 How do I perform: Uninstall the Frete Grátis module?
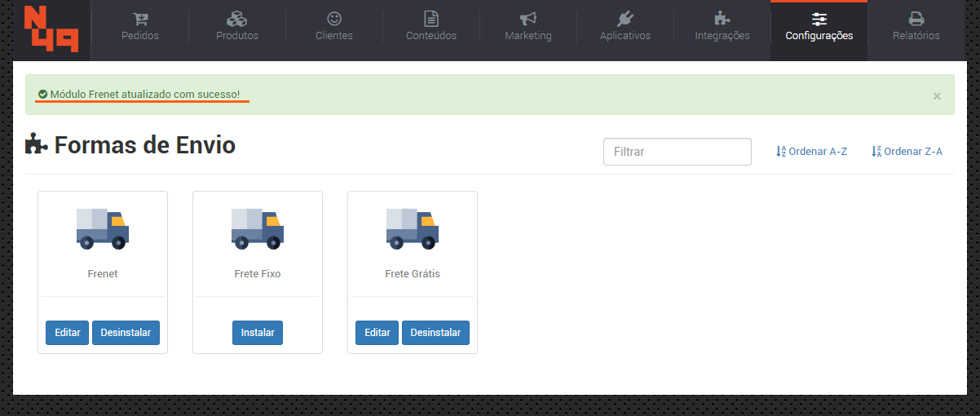click(x=435, y=333)
